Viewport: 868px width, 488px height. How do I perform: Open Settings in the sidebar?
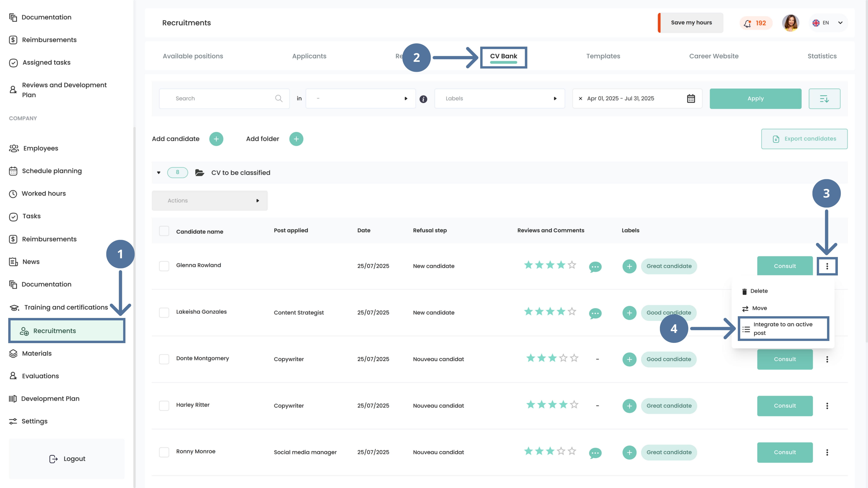coord(28,421)
